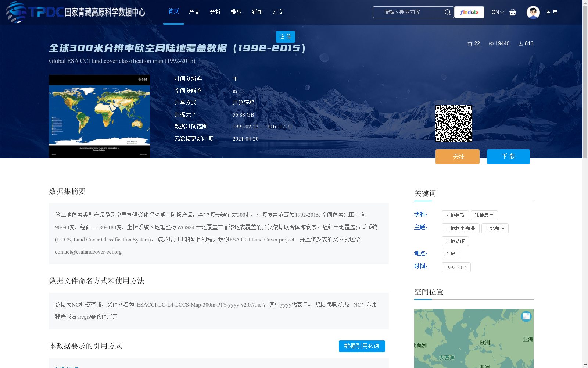Click the 空间位置 sidebar heading
Viewport: 588px width, 368px height.
pyautogui.click(x=429, y=292)
